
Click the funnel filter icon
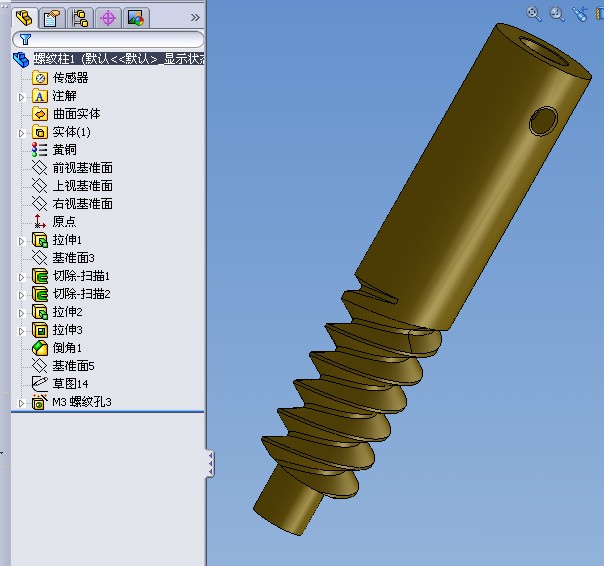point(25,39)
